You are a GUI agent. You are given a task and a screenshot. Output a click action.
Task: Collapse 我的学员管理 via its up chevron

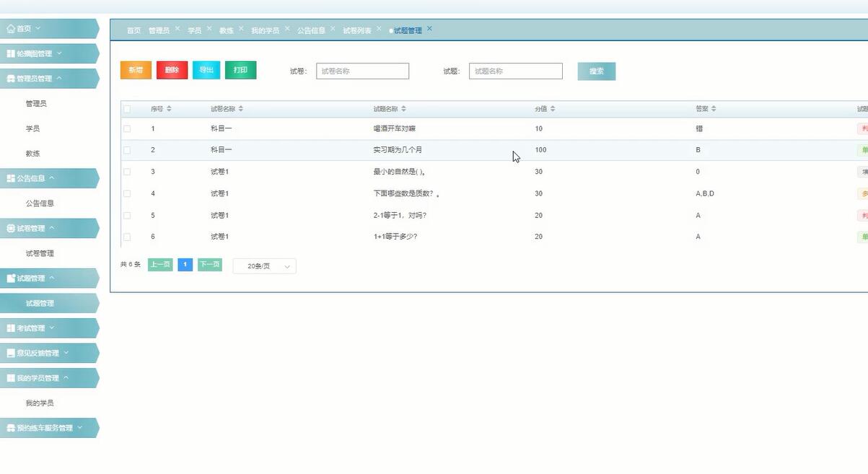tap(66, 378)
